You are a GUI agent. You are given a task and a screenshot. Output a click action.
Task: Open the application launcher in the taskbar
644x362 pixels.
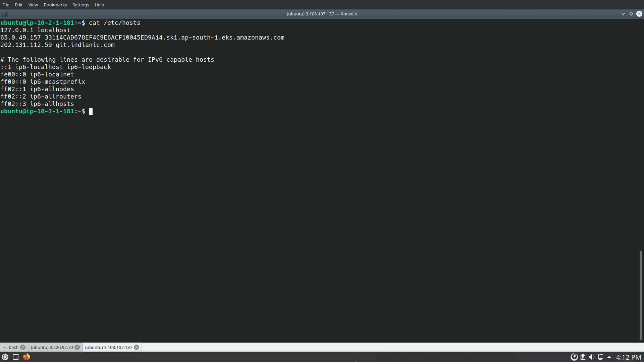pos(5,357)
